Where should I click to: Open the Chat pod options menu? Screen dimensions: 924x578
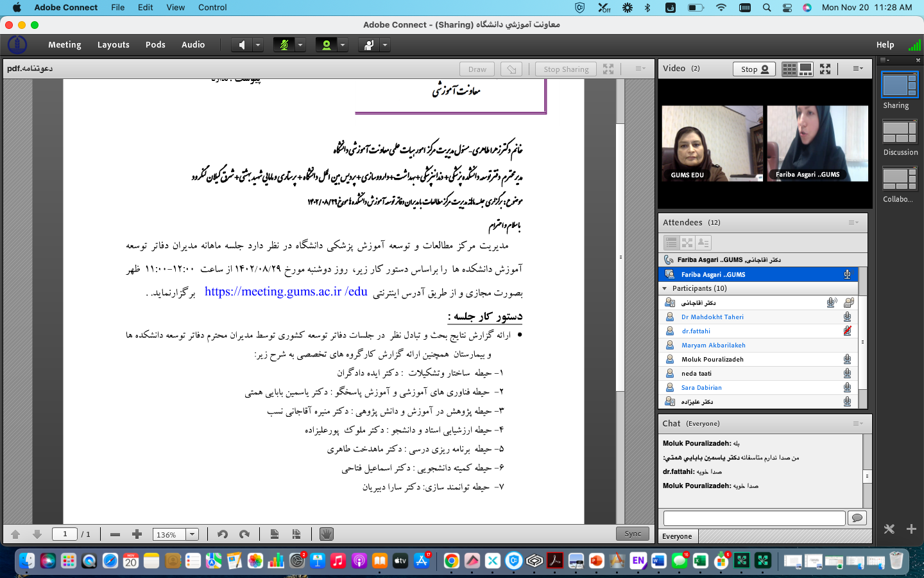point(857,423)
